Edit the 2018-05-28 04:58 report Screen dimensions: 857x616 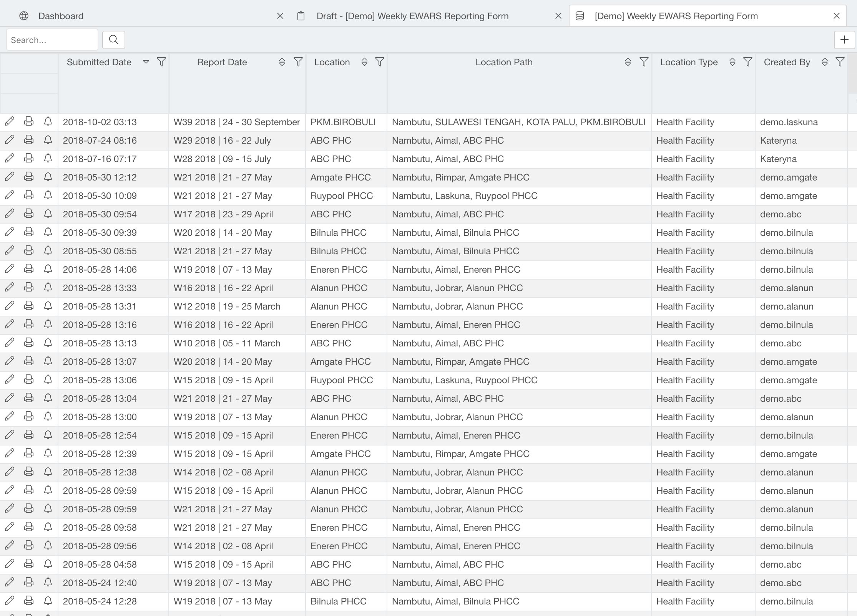pyautogui.click(x=10, y=564)
